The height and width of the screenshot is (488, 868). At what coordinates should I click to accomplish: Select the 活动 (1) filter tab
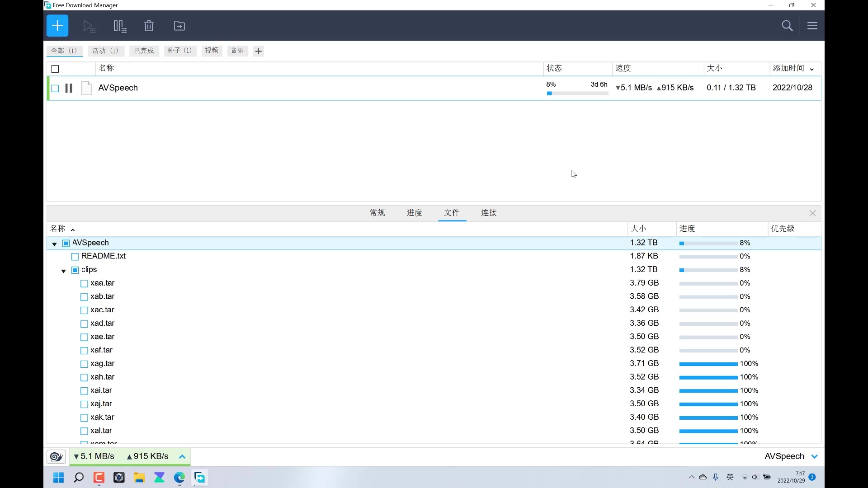pos(106,51)
